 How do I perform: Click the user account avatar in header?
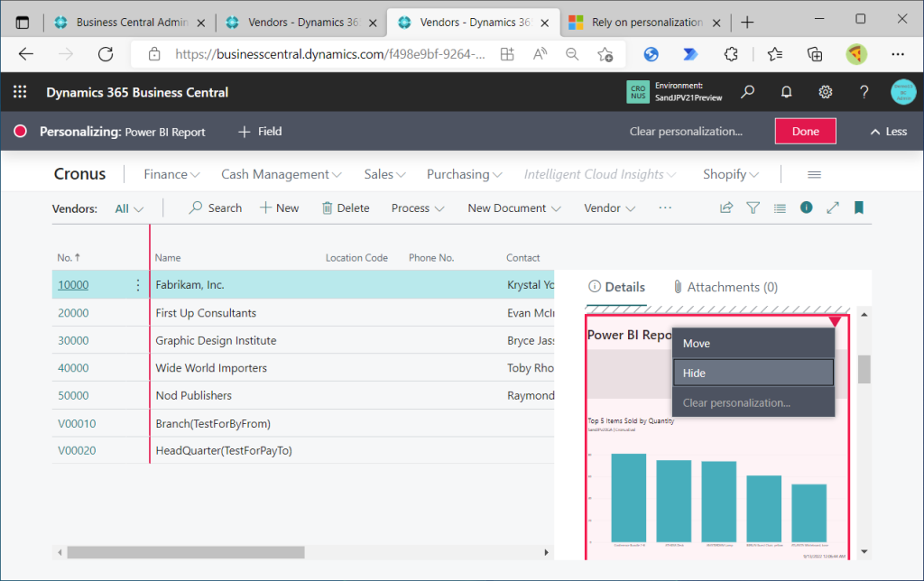[x=902, y=92]
